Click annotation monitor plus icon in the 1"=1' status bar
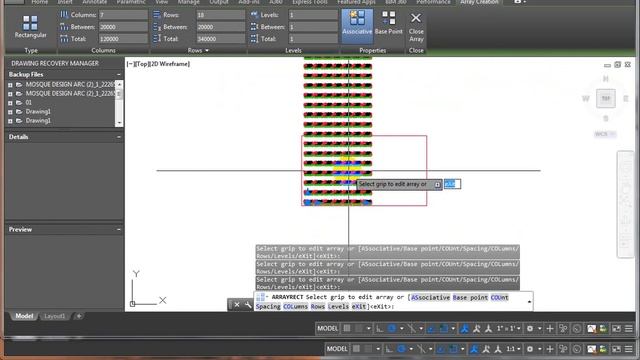640x360 pixels. [550, 329]
